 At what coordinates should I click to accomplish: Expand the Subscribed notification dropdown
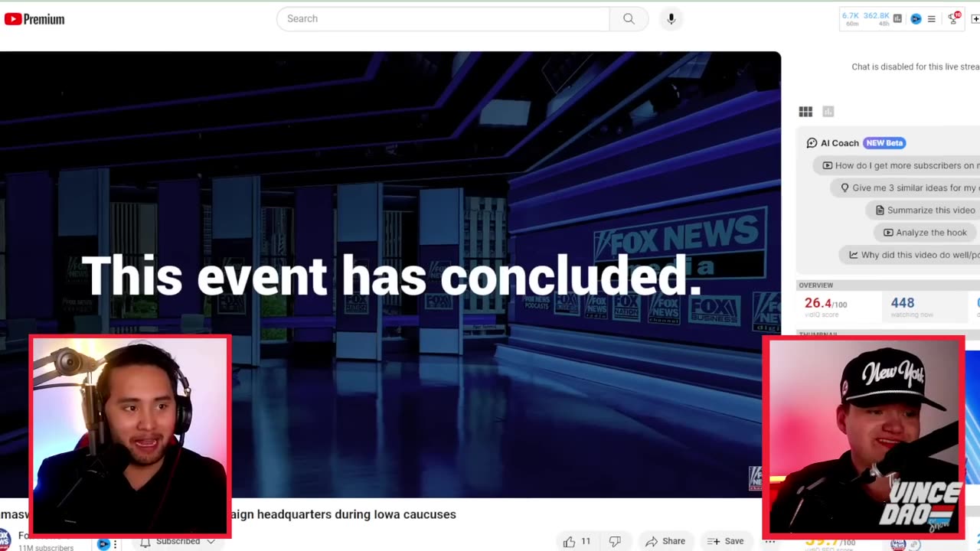click(x=178, y=541)
